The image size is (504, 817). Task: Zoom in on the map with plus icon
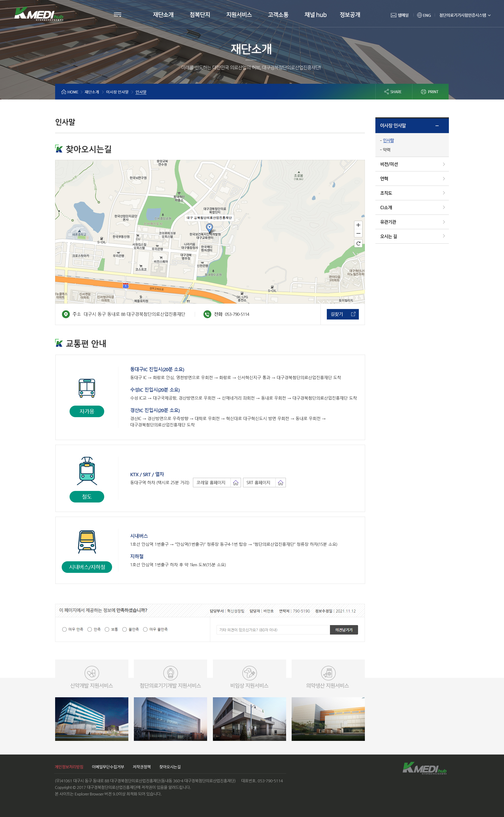pyautogui.click(x=358, y=225)
